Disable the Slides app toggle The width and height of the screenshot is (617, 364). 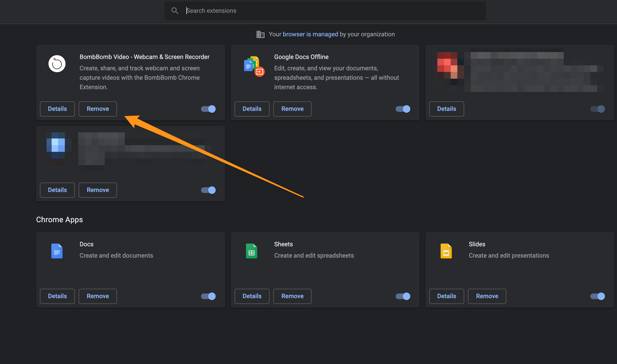(x=597, y=296)
